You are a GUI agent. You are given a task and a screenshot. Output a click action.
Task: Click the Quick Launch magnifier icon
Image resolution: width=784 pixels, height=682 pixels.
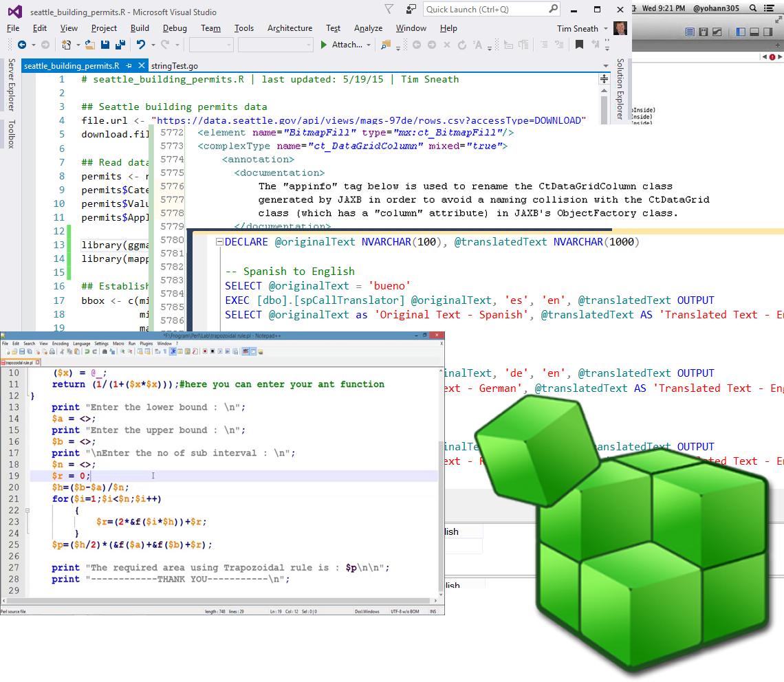tap(553, 9)
